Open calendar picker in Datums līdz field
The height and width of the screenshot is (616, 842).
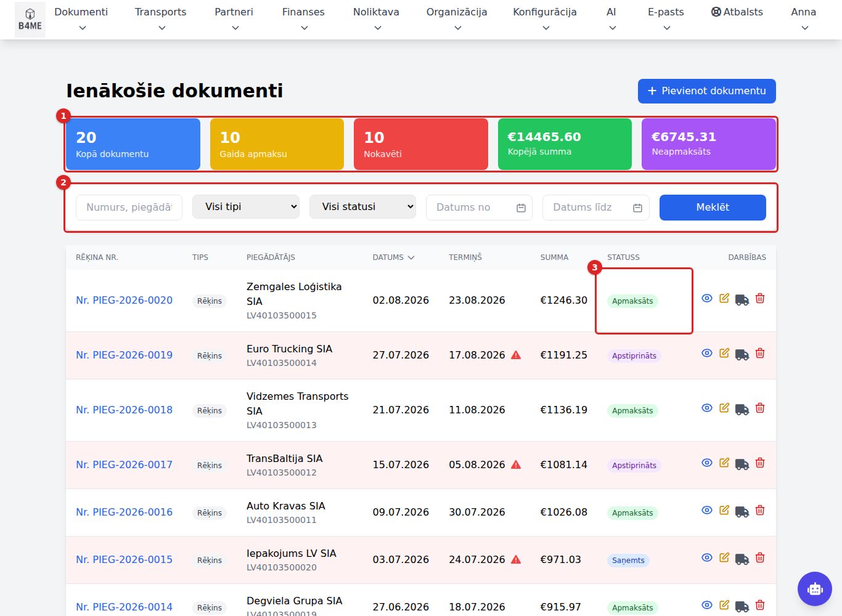[637, 208]
